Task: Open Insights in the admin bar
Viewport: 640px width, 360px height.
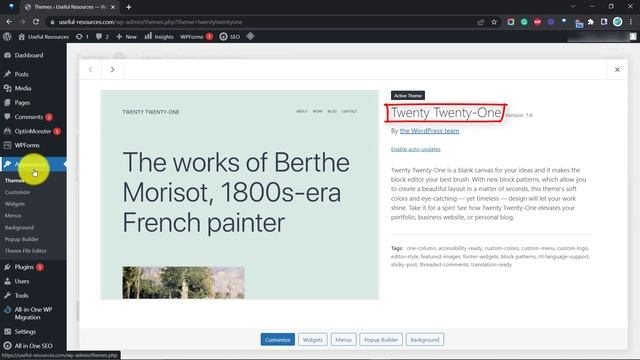Action: [159, 37]
